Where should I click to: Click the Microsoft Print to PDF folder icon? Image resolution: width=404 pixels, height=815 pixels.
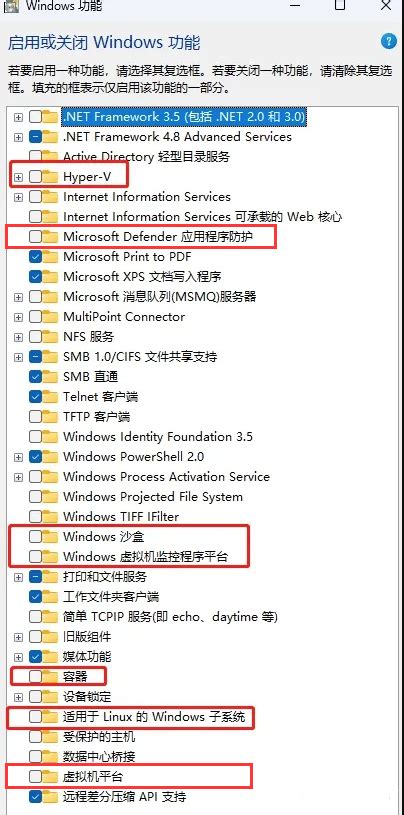50,257
